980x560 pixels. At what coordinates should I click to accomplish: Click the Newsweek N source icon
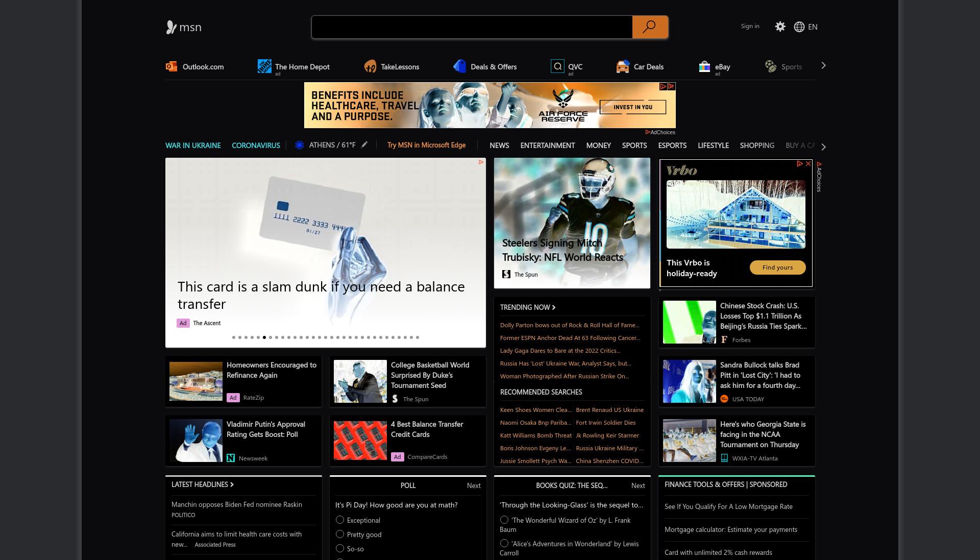tap(231, 458)
